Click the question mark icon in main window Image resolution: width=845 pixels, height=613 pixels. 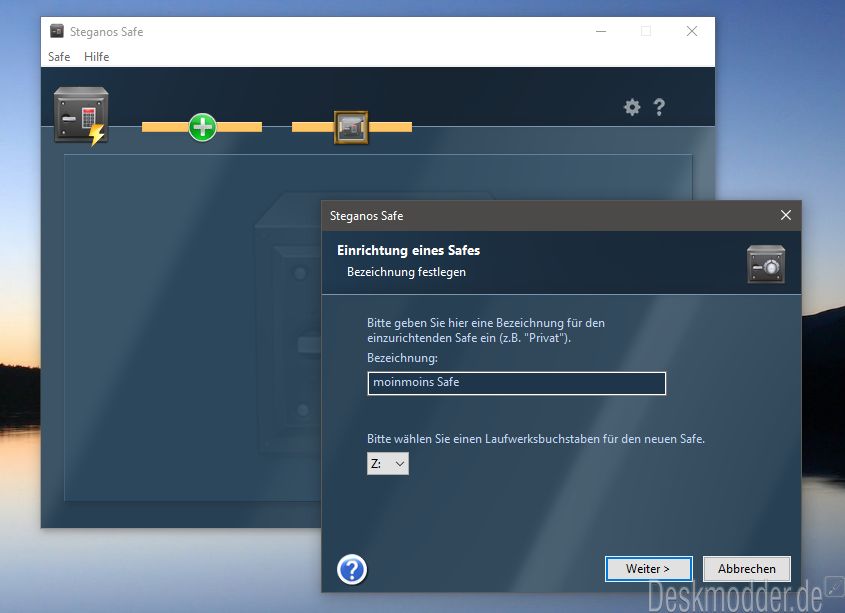[659, 107]
